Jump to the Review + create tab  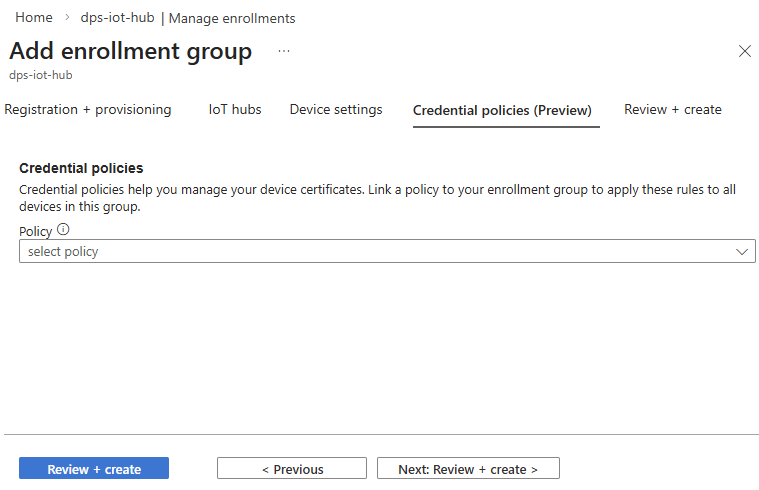pos(672,110)
